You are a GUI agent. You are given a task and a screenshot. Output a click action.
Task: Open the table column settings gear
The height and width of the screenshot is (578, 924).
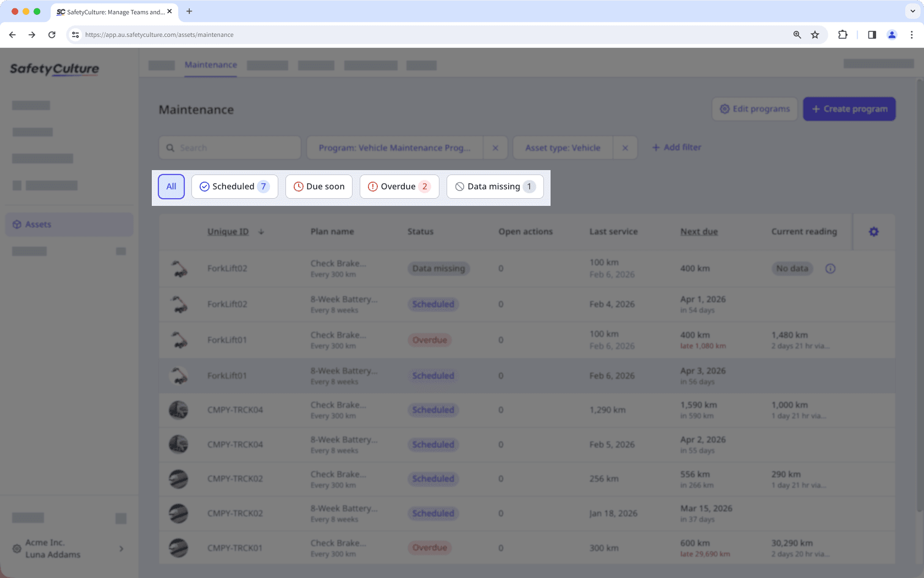coord(873,232)
